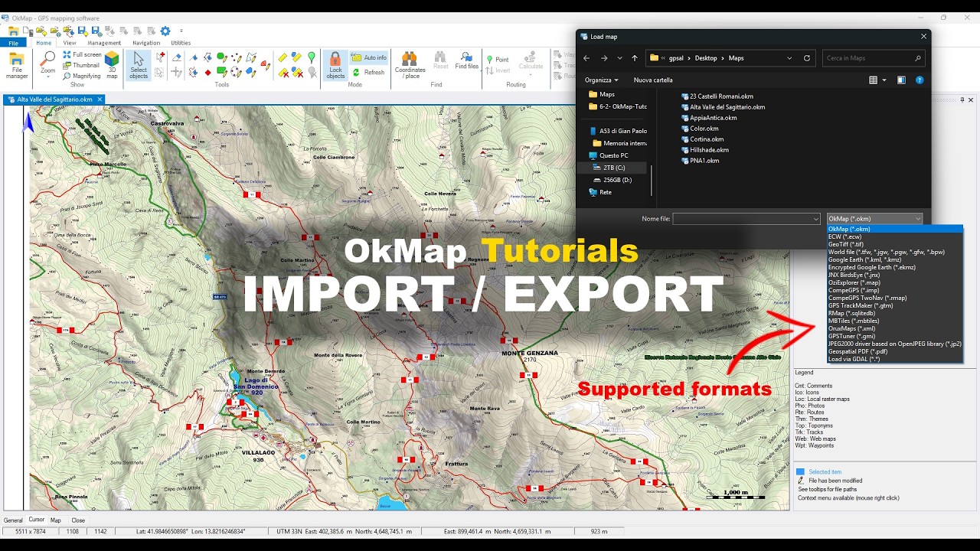
Task: Go back in Load map dialog
Action: (x=586, y=58)
